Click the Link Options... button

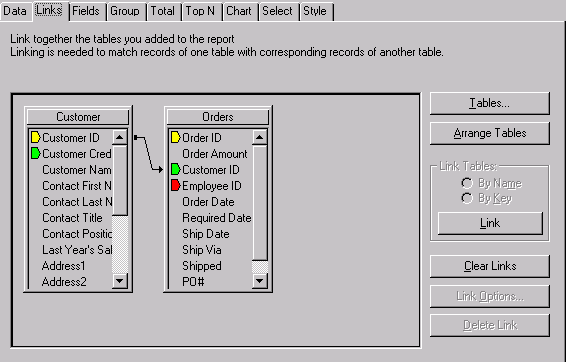coord(490,296)
